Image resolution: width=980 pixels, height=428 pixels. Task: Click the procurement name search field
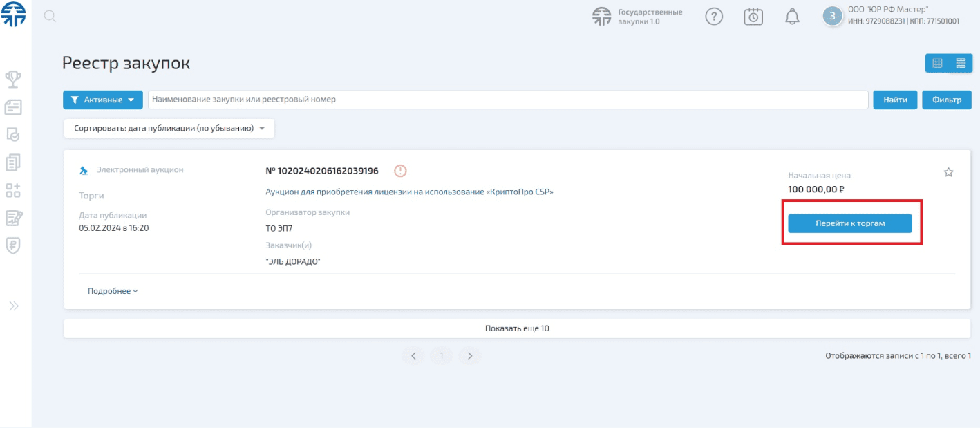507,100
